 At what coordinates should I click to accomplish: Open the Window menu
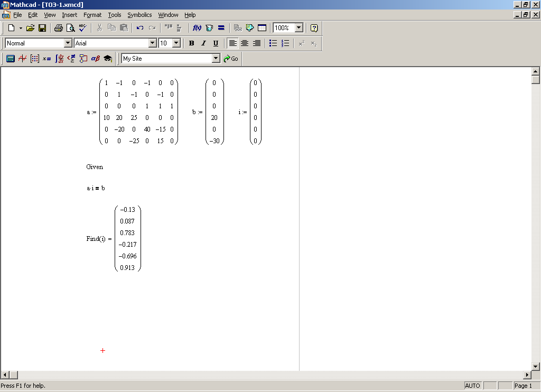168,15
